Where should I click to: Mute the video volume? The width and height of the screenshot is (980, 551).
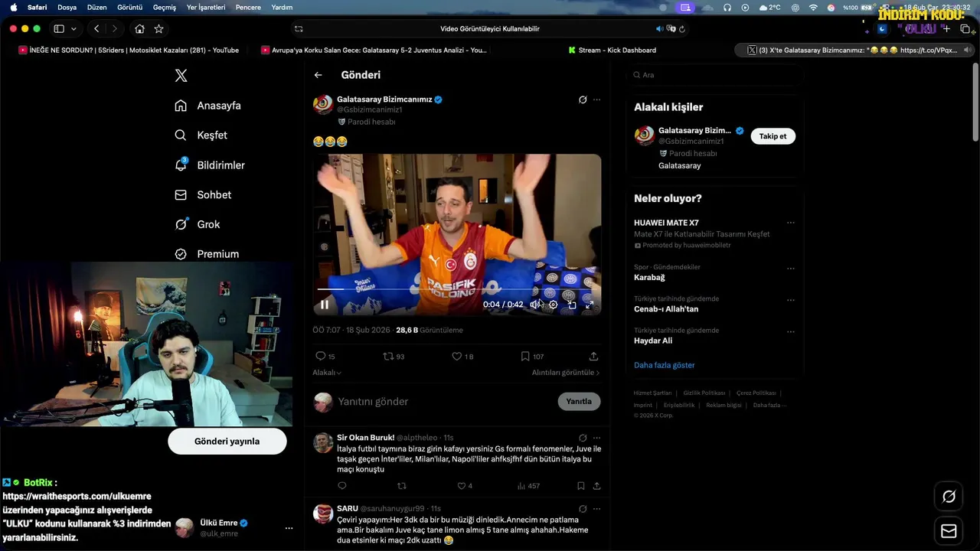[x=535, y=305]
